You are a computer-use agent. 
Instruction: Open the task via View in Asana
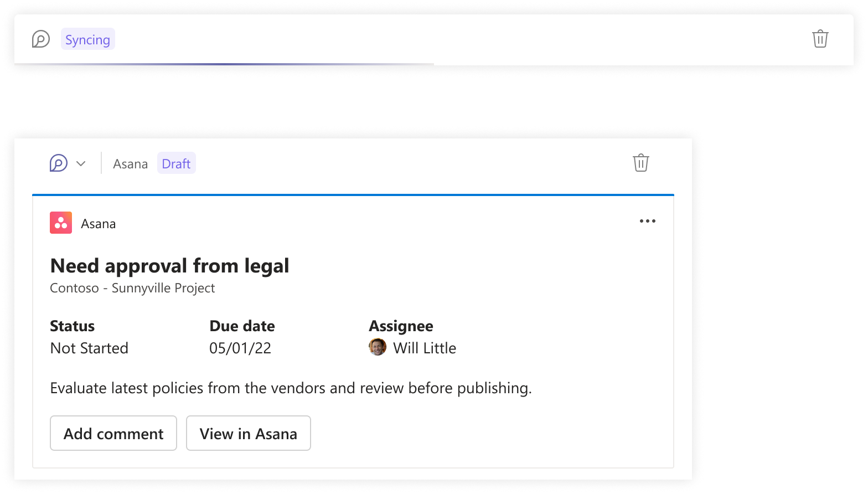pos(248,434)
